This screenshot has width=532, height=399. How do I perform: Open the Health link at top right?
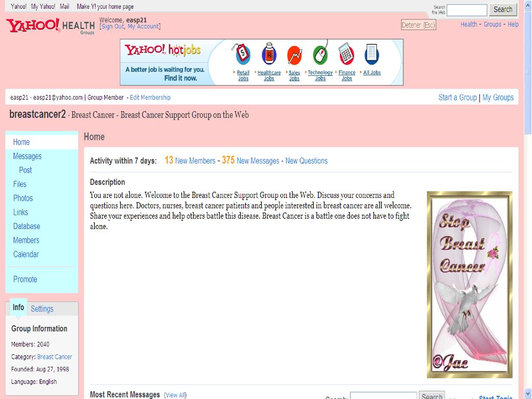[469, 24]
